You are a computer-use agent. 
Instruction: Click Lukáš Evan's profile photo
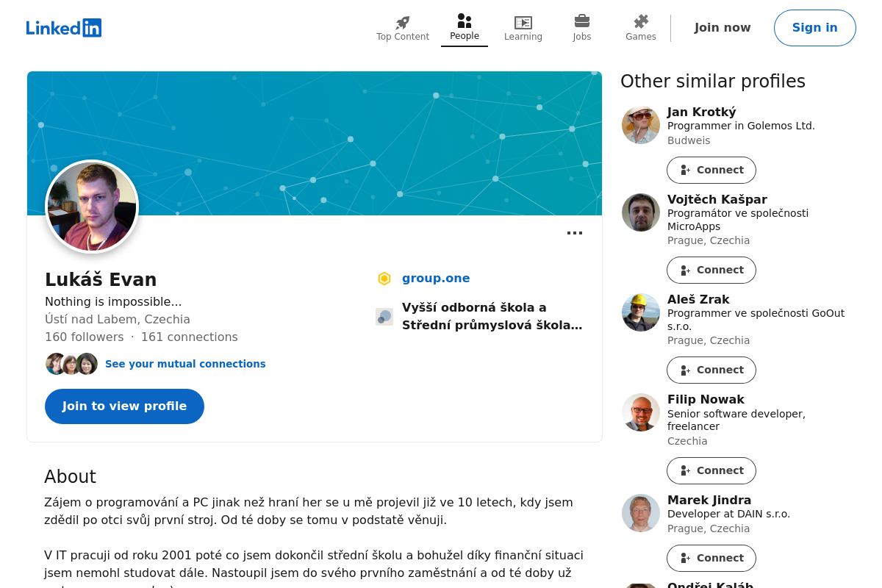pos(92,207)
